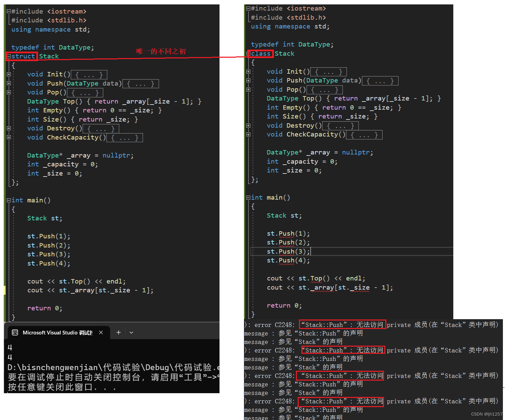Click 'DataType Top()' line in left code
The width and height of the screenshot is (508, 420).
coord(114,102)
